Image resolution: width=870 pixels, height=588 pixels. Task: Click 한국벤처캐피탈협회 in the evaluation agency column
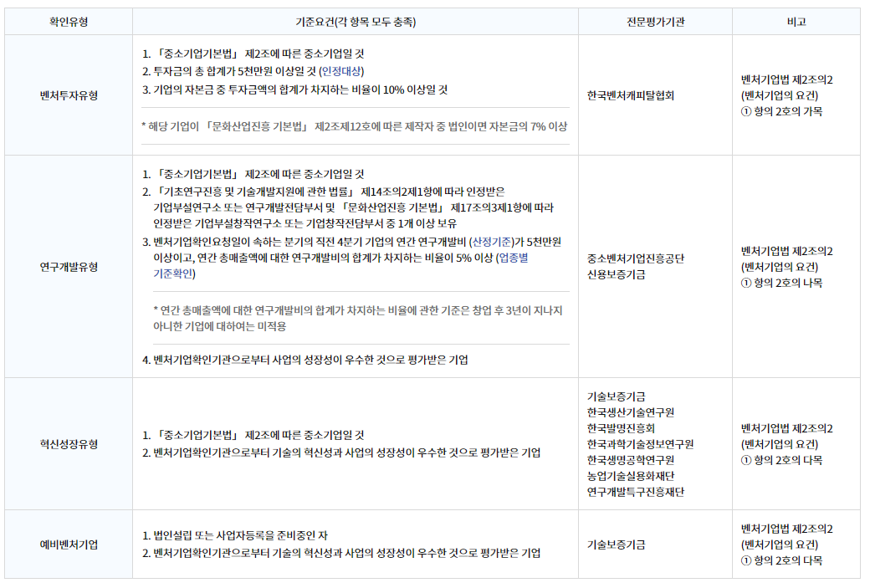click(631, 95)
